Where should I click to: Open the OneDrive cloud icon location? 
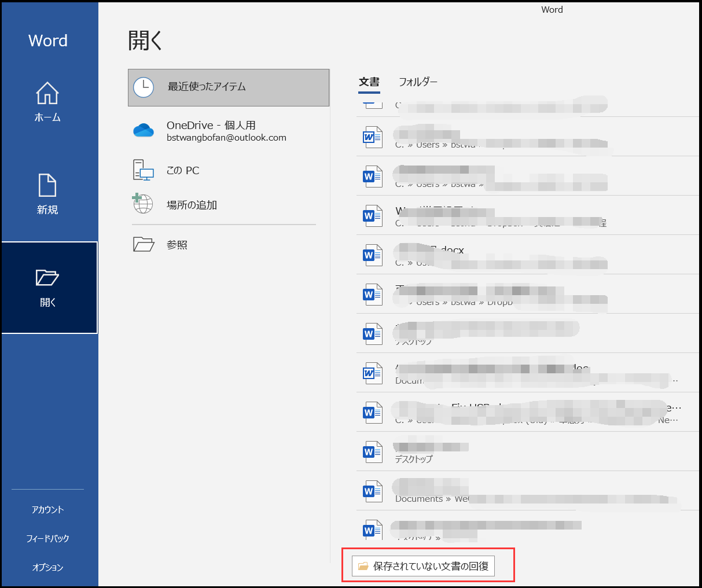(x=144, y=131)
